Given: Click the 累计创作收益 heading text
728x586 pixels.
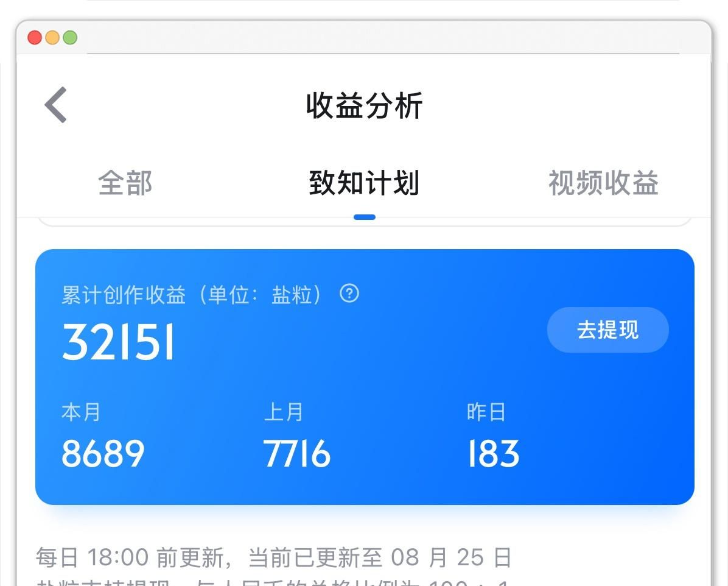Looking at the screenshot, I should (x=124, y=295).
